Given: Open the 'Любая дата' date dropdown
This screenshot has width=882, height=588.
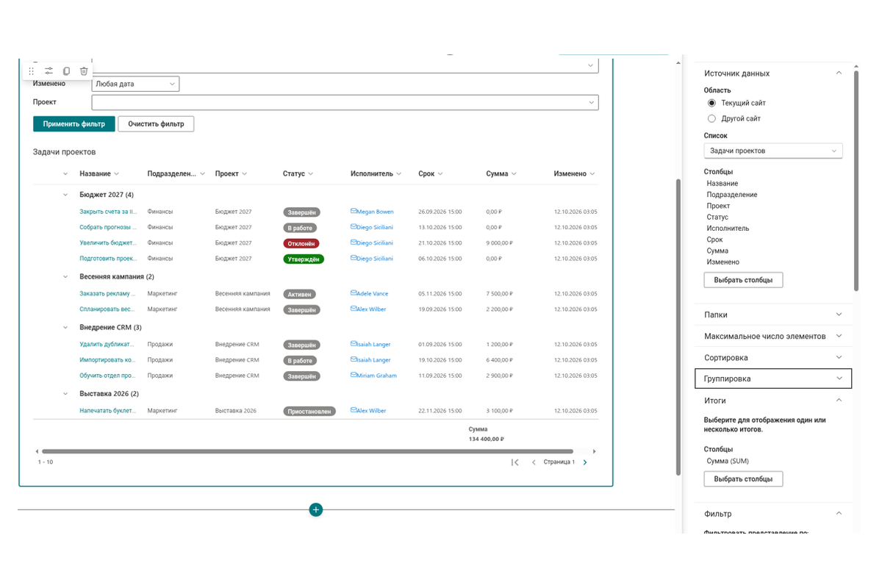Looking at the screenshot, I should [x=135, y=84].
